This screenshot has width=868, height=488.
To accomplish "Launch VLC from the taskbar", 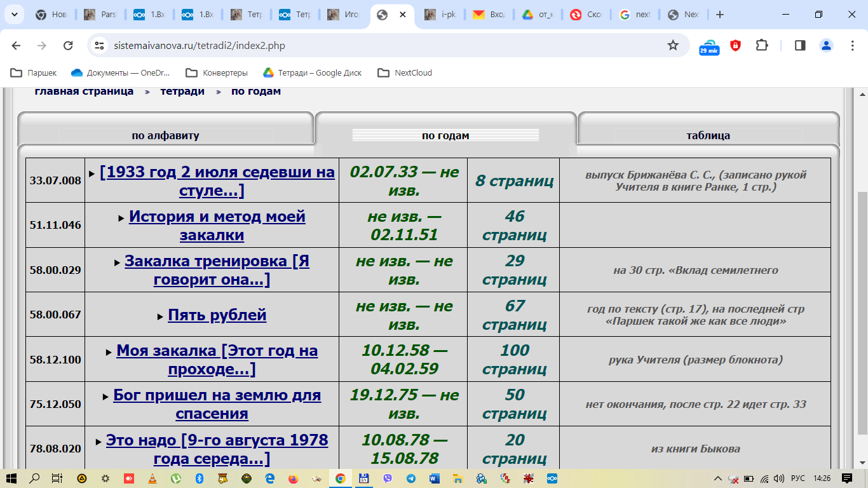I will 151,478.
